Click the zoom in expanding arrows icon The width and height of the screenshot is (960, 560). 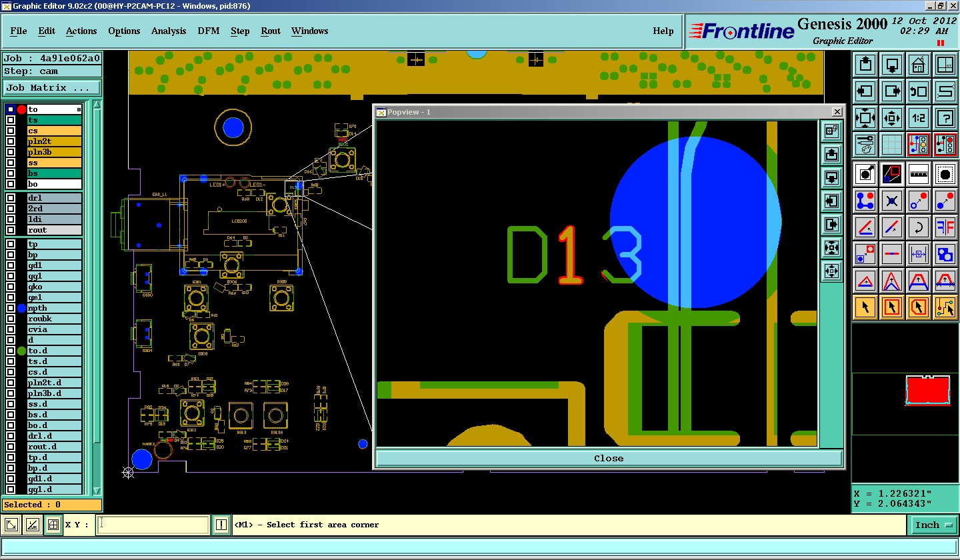[x=865, y=118]
